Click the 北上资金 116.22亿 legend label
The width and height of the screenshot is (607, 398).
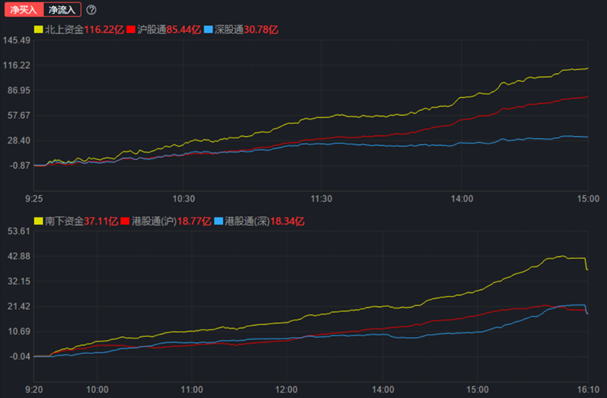(84, 29)
